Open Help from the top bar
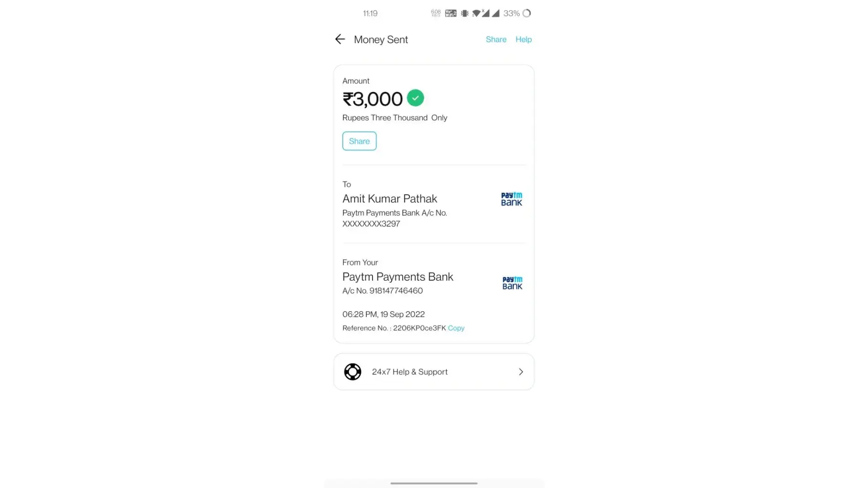The image size is (868, 488). point(523,40)
